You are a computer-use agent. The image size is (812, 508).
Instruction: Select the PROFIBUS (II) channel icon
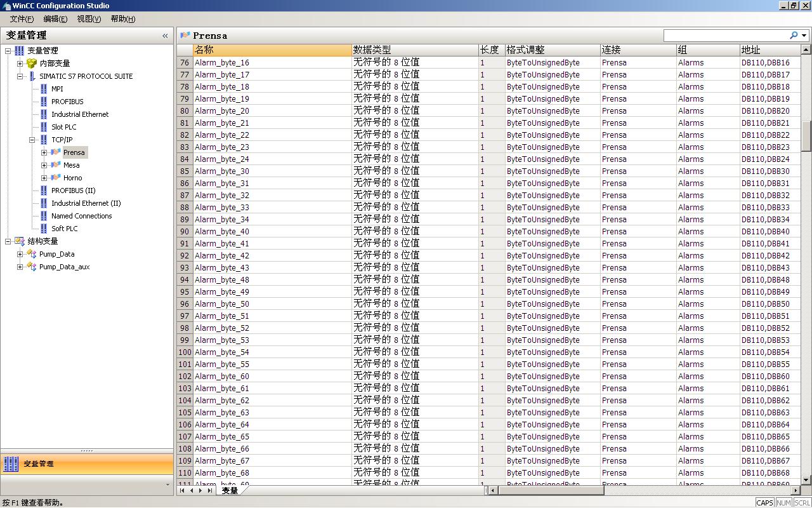click(44, 190)
